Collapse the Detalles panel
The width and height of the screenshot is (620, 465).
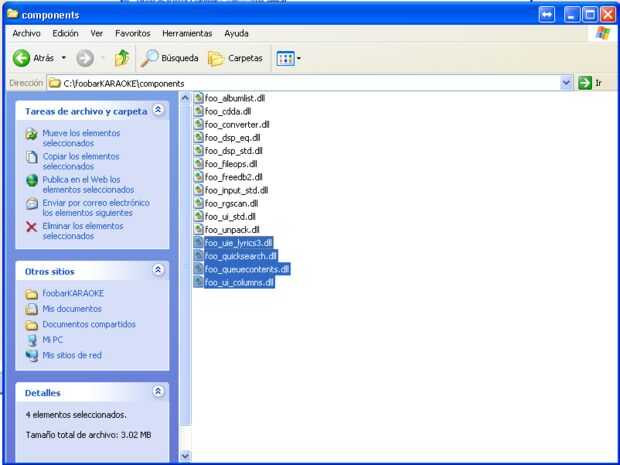pyautogui.click(x=158, y=391)
